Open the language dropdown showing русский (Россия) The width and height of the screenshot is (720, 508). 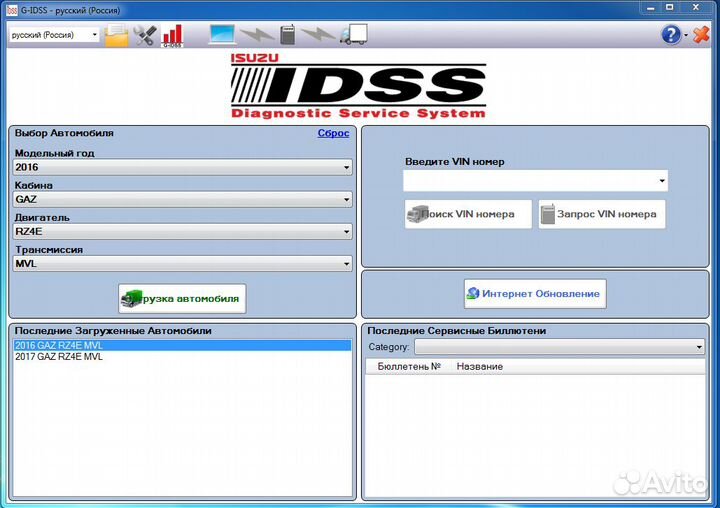(54, 35)
